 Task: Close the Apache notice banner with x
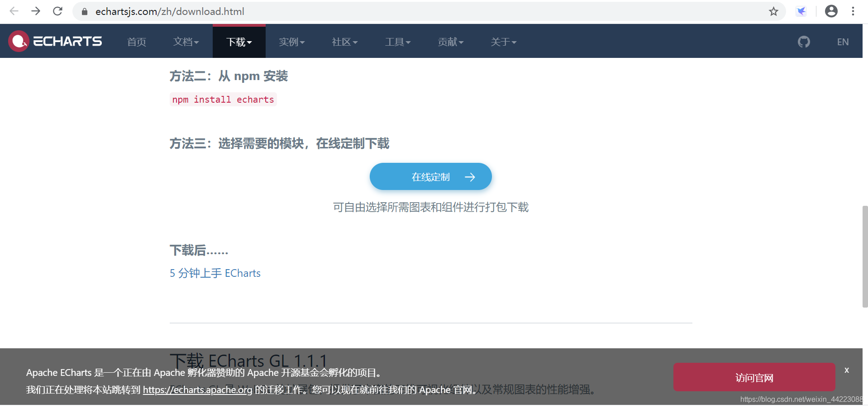pyautogui.click(x=847, y=370)
